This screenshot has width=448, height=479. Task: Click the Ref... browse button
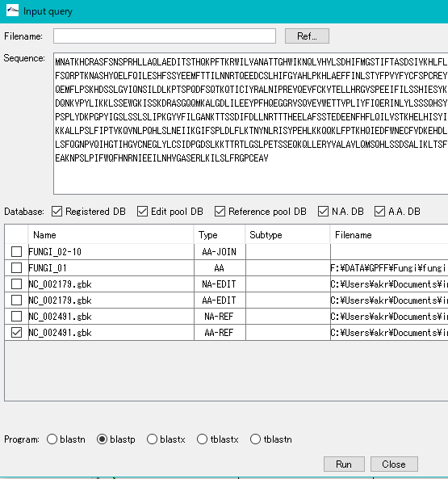coord(307,36)
